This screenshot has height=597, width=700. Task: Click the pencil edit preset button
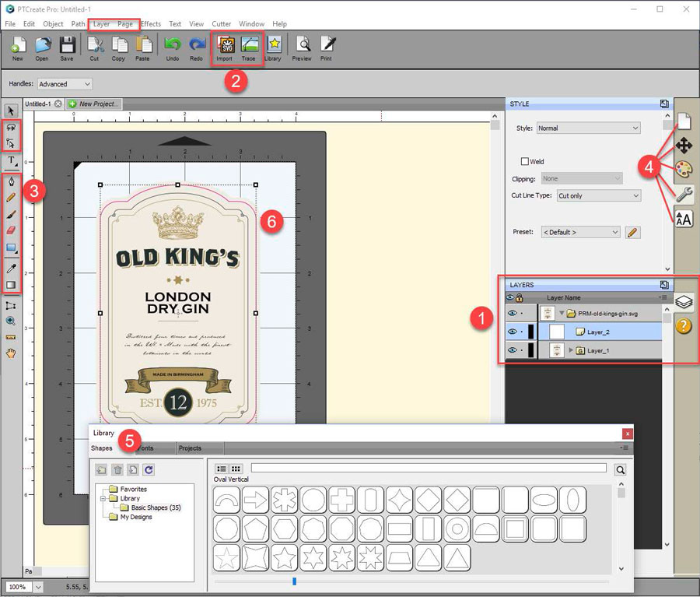coord(632,233)
